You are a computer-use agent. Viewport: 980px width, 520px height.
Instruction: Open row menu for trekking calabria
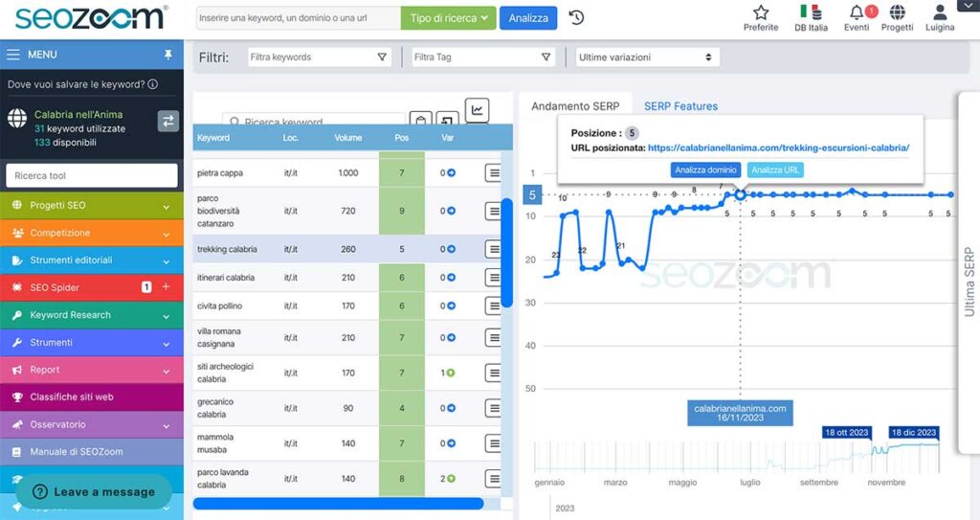click(x=494, y=249)
